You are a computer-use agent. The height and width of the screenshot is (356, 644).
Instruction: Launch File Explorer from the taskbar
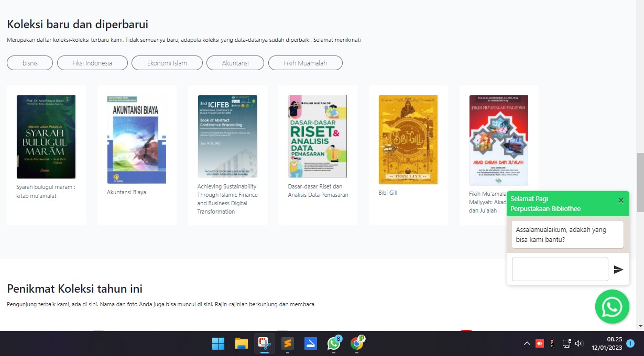(x=241, y=343)
